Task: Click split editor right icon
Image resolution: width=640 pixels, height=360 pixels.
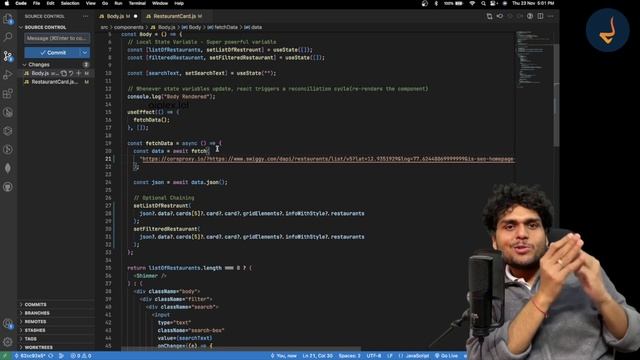Action: [x=540, y=16]
